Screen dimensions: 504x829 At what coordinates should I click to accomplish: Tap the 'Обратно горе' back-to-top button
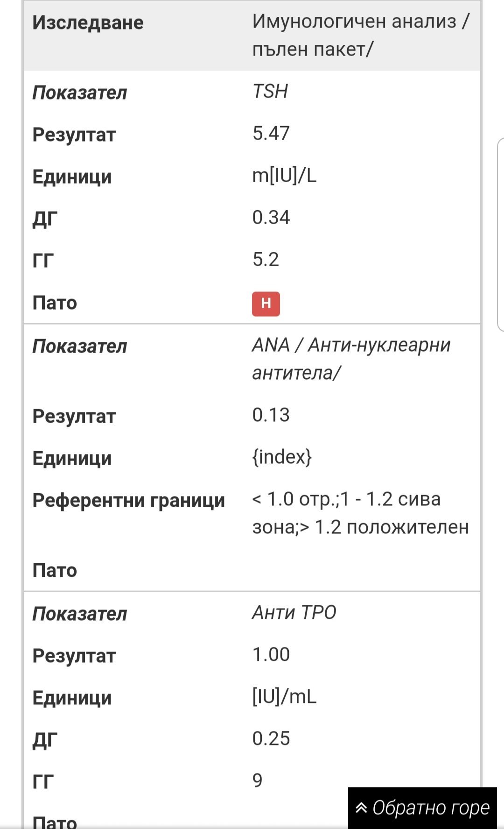tap(422, 808)
